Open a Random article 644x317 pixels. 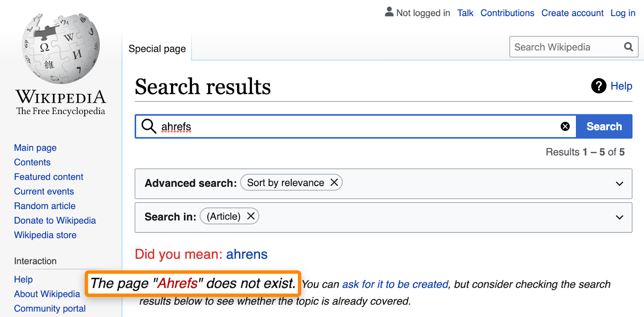[x=45, y=206]
